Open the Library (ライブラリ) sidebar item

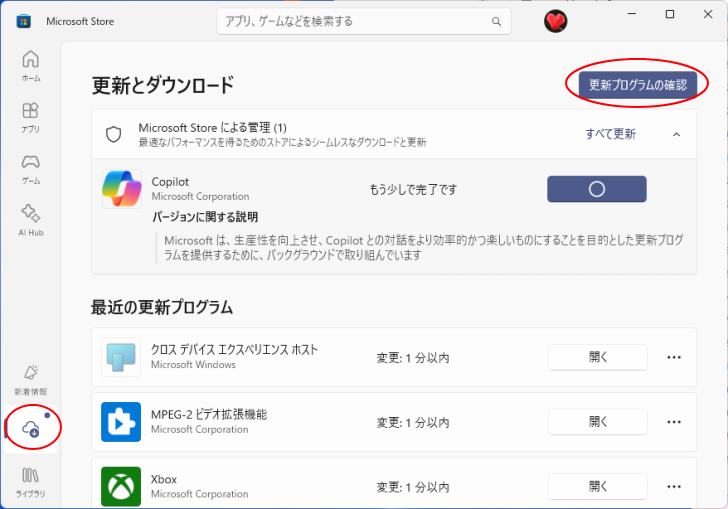click(31, 482)
